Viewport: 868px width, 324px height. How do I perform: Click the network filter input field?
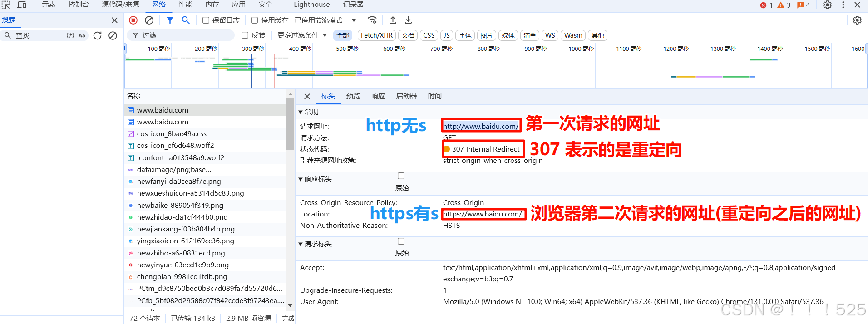click(x=182, y=35)
